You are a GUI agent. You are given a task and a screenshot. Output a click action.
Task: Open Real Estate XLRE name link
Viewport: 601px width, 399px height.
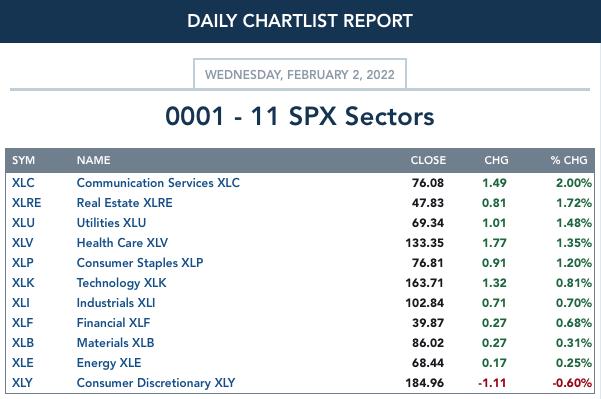pyautogui.click(x=125, y=203)
